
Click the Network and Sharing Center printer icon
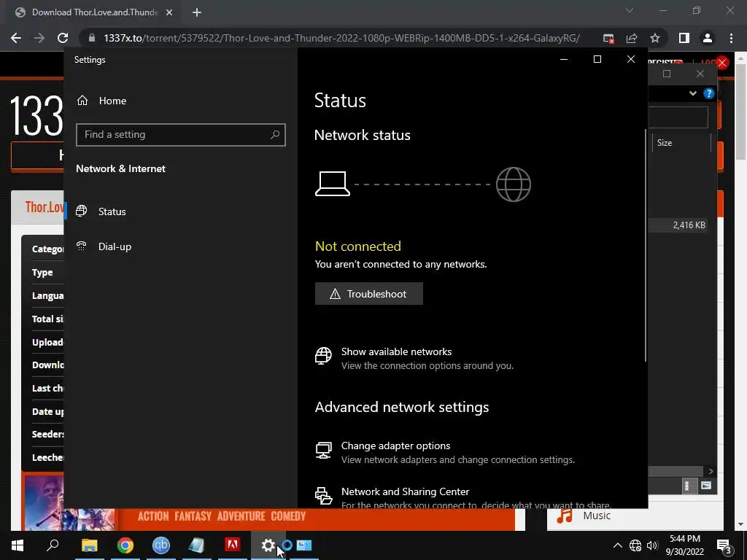pos(323,496)
